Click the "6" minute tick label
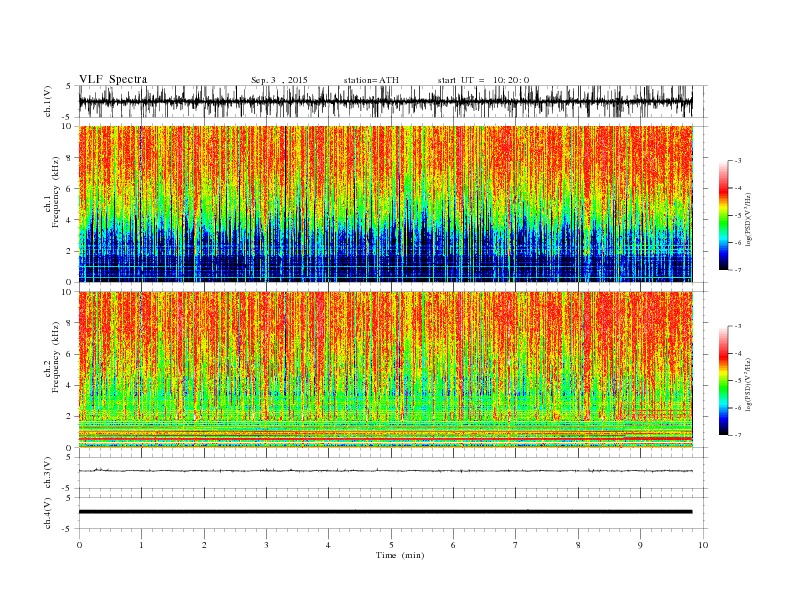 coord(454,545)
